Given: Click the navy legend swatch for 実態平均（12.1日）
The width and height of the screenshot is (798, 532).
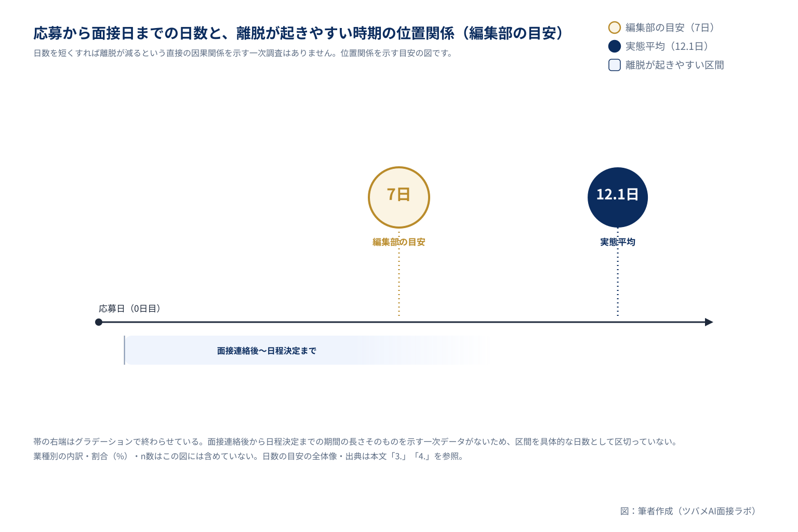Looking at the screenshot, I should 615,46.
